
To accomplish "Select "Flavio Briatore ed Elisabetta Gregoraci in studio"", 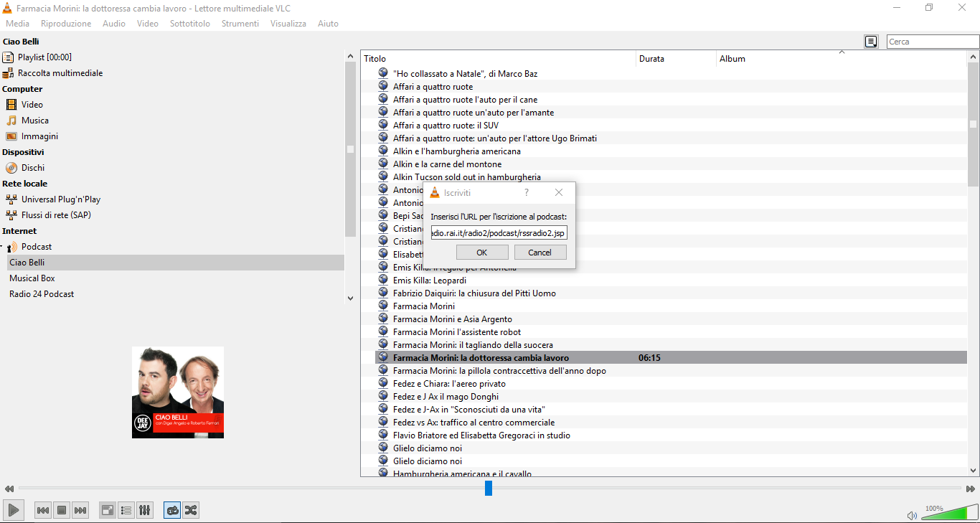I will pos(481,435).
